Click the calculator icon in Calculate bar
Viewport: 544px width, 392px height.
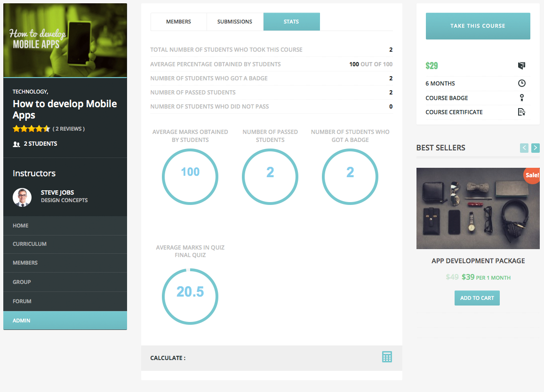click(x=387, y=357)
